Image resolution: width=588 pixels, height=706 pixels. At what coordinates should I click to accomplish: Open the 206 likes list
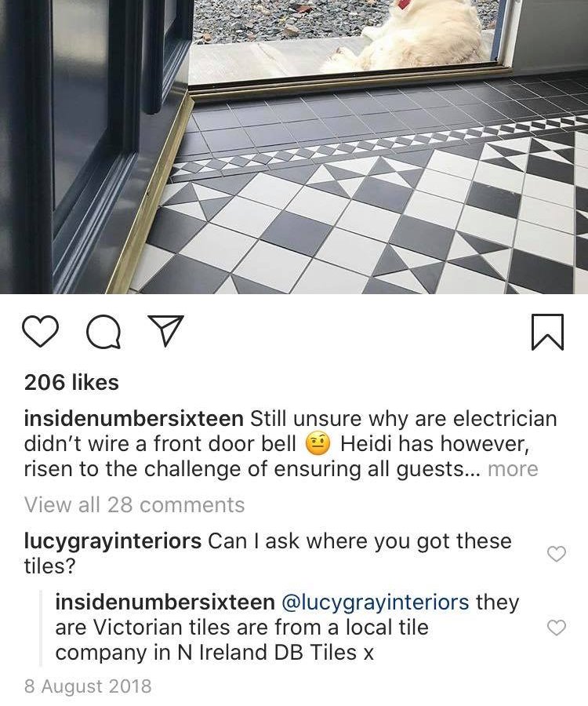(71, 382)
